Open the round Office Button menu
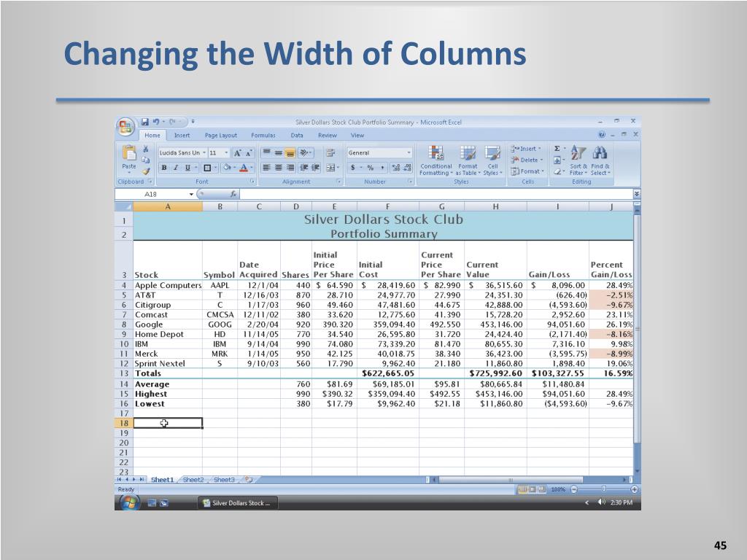The image size is (747, 560). [x=125, y=127]
